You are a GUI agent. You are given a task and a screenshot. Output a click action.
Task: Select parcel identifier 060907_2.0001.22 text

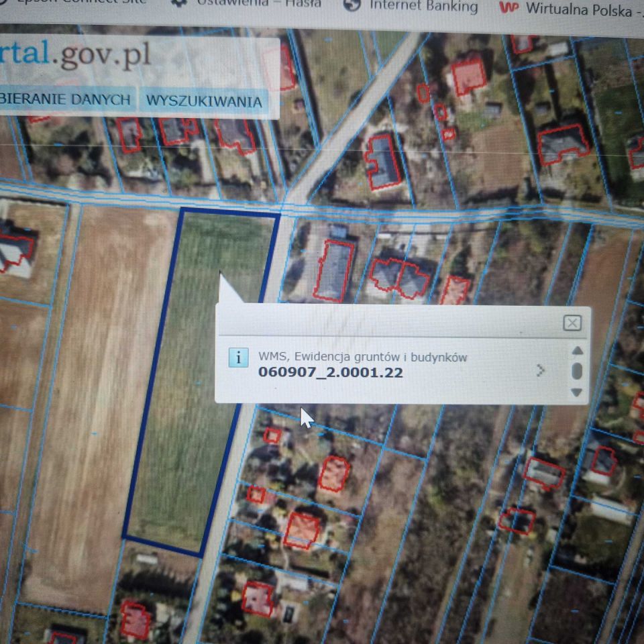(330, 372)
